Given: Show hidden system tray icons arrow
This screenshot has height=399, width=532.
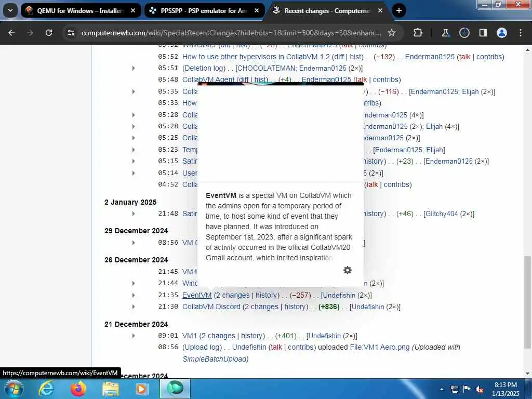Looking at the screenshot, I should click(x=442, y=389).
